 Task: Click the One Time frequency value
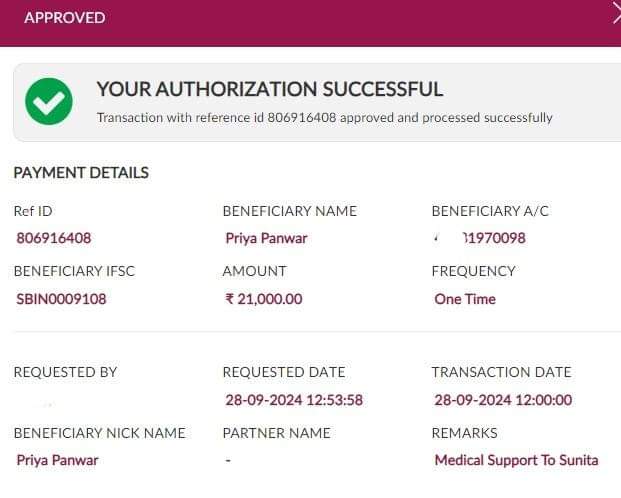465,299
